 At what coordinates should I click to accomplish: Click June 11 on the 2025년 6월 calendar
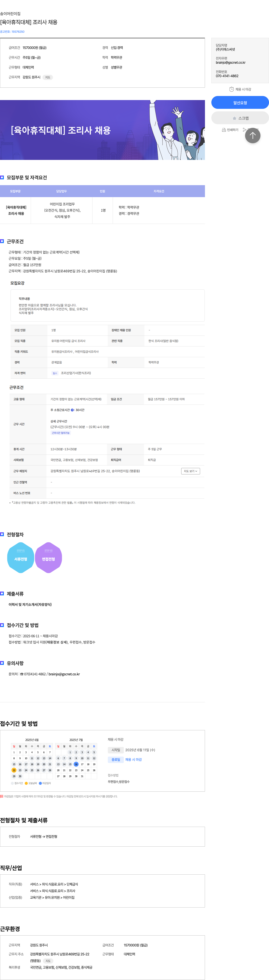point(32,758)
